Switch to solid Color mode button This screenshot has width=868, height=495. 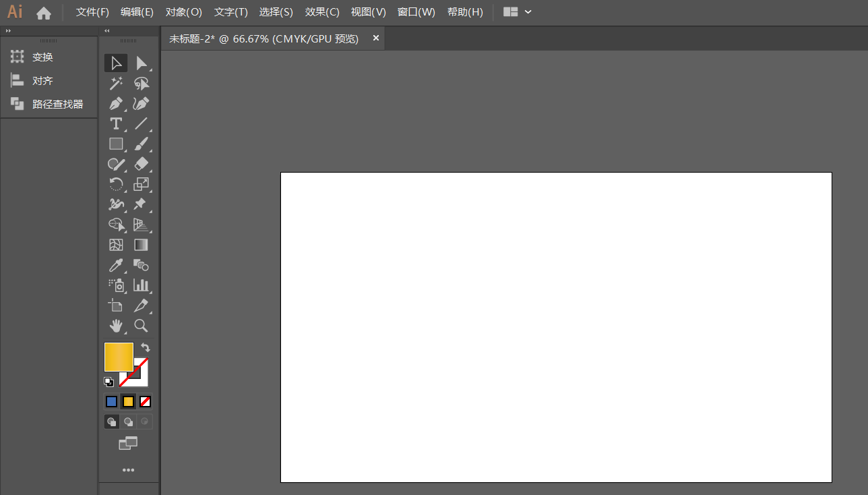[x=111, y=402]
